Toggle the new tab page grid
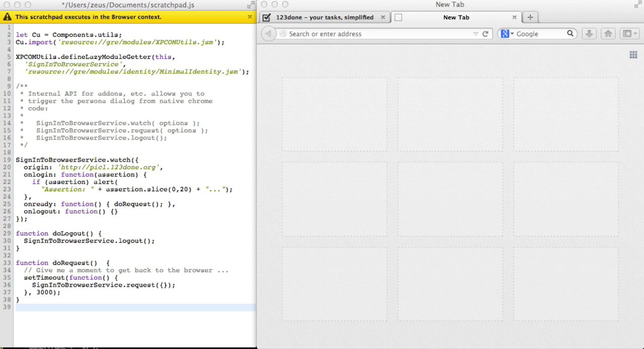Screen dimensions: 644x349 pos(634,55)
